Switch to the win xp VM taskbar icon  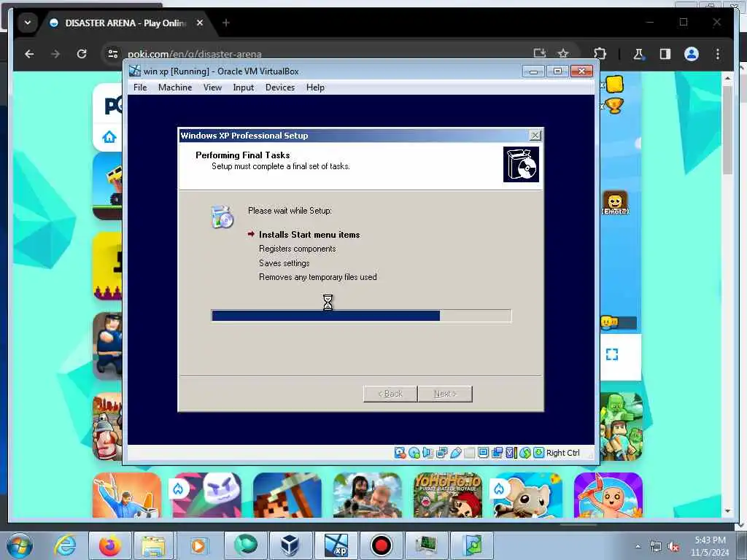pyautogui.click(x=336, y=545)
